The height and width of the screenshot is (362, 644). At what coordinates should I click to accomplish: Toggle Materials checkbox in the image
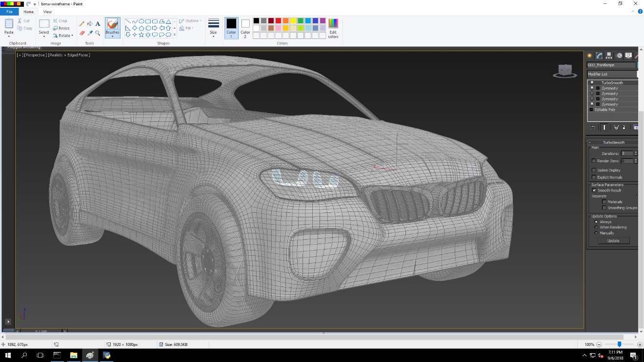coord(604,202)
